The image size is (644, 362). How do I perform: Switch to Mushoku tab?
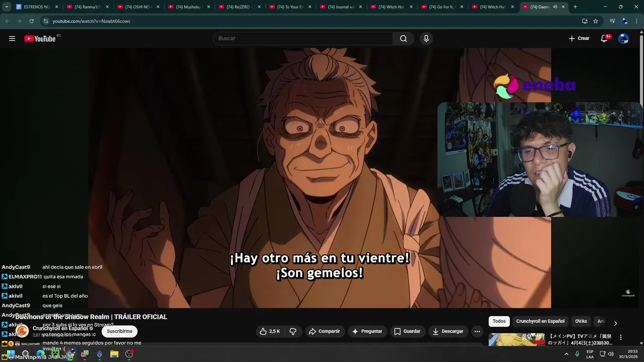[189, 7]
